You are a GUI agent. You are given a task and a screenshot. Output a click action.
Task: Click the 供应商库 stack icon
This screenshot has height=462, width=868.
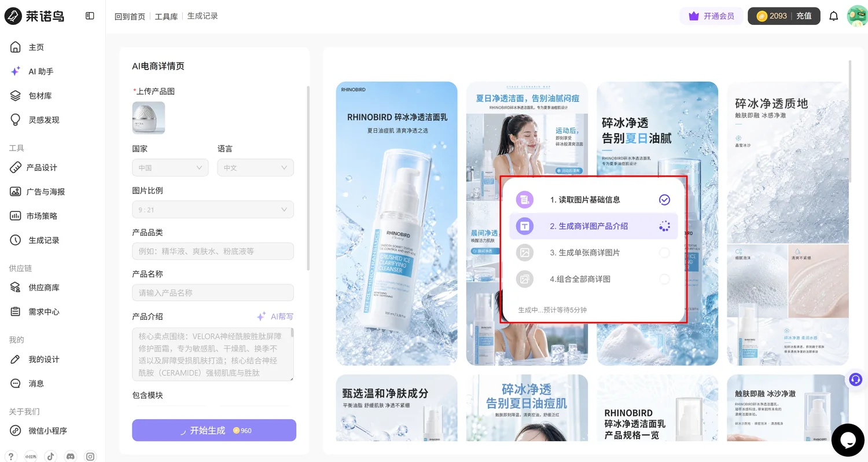(x=16, y=287)
